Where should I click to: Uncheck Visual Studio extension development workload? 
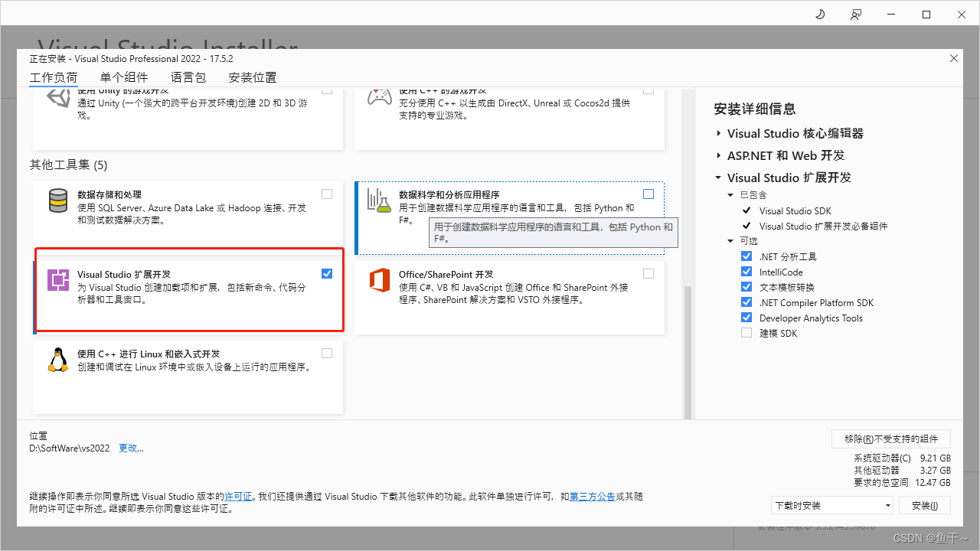[x=327, y=274]
